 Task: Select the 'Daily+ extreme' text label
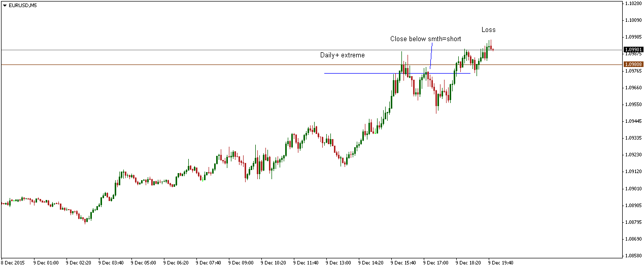(x=342, y=55)
